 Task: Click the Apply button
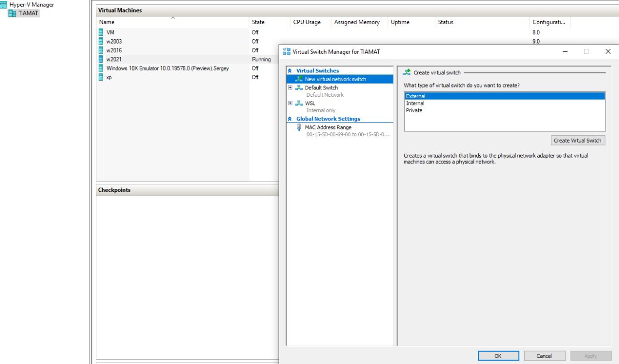click(590, 356)
